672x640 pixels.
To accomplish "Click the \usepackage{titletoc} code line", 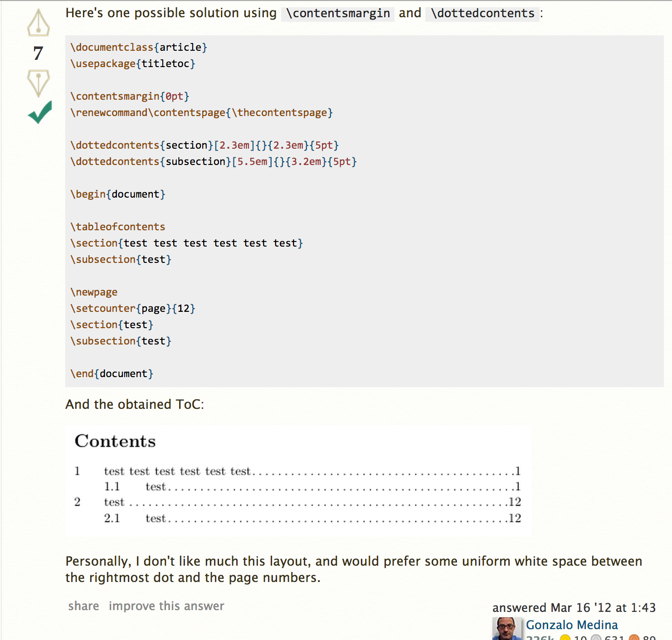I will click(133, 63).
